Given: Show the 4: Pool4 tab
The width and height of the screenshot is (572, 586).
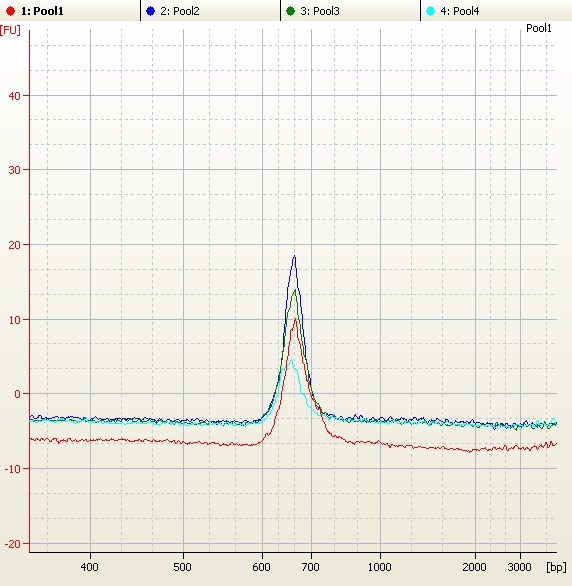Looking at the screenshot, I should click(x=497, y=10).
